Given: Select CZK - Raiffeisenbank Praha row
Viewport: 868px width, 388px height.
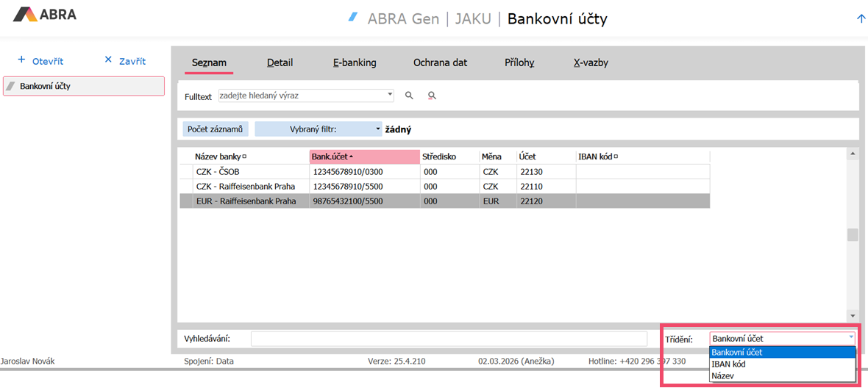Looking at the screenshot, I should pos(444,186).
